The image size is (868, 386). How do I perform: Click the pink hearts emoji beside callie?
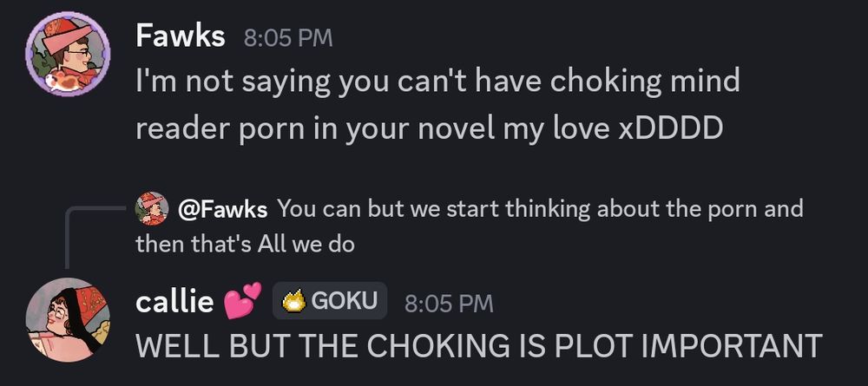pos(242,301)
